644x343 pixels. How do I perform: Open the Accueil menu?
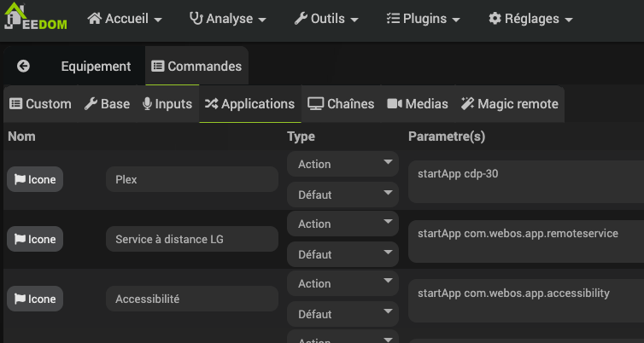tap(125, 19)
